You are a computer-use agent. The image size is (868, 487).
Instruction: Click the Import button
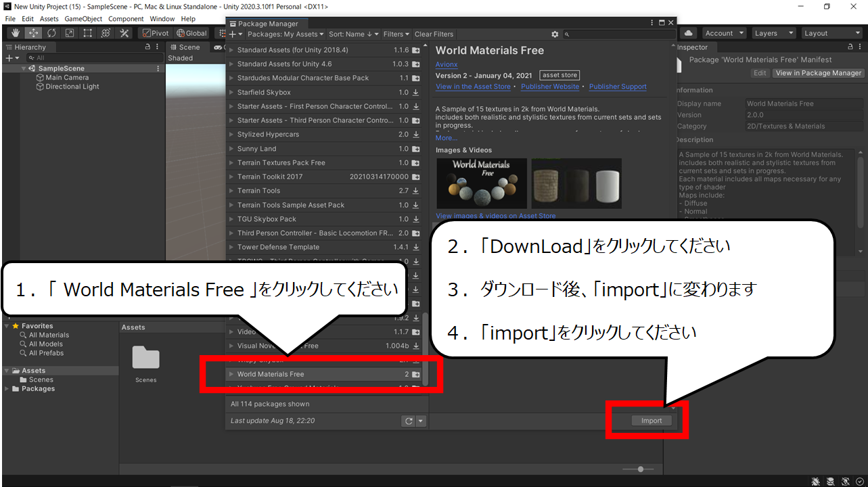(652, 421)
